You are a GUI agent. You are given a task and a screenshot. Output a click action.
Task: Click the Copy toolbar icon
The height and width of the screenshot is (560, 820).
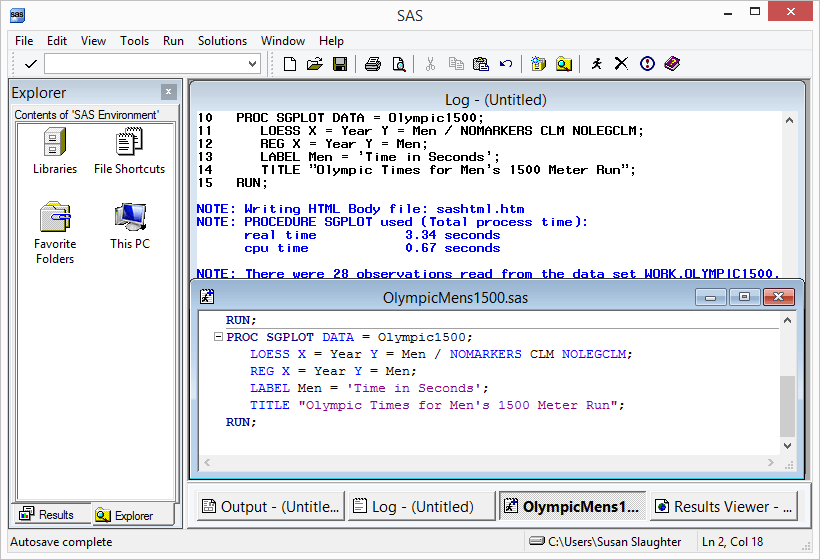pos(456,64)
